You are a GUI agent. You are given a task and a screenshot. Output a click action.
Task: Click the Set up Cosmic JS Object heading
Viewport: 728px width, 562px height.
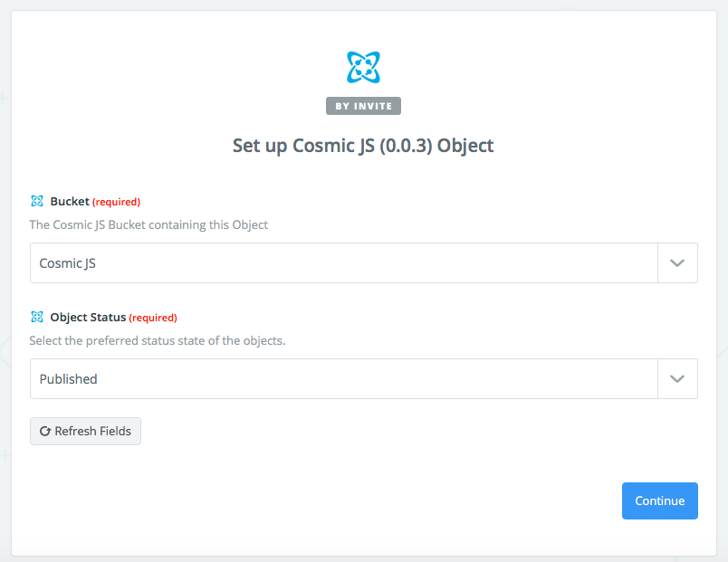click(x=363, y=145)
